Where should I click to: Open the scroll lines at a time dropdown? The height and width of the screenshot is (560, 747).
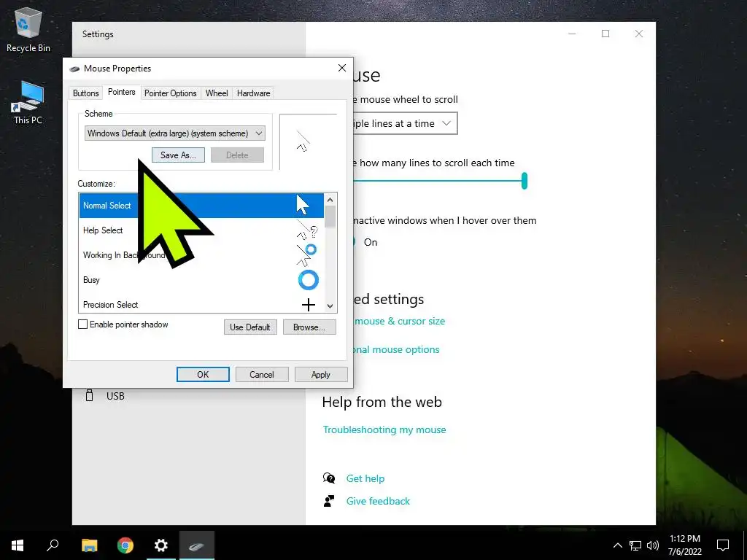(405, 123)
